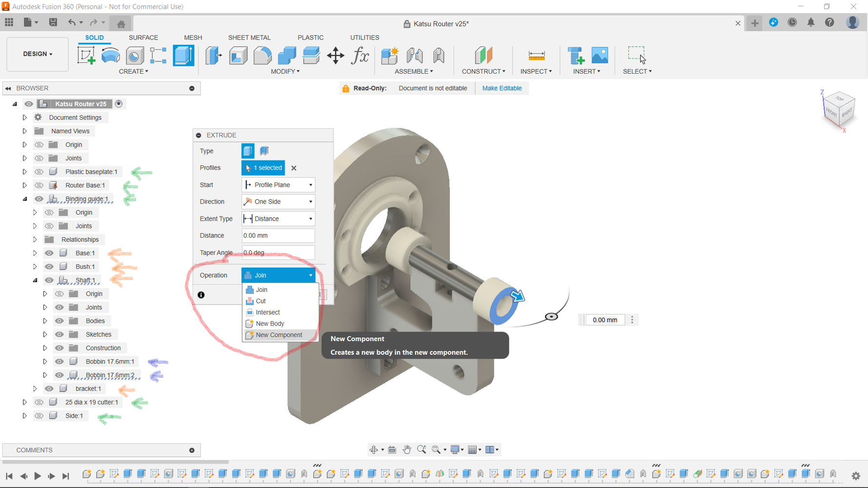Screen dimensions: 868x488
Task: Open Change Parameters fx icon
Action: coord(360,55)
